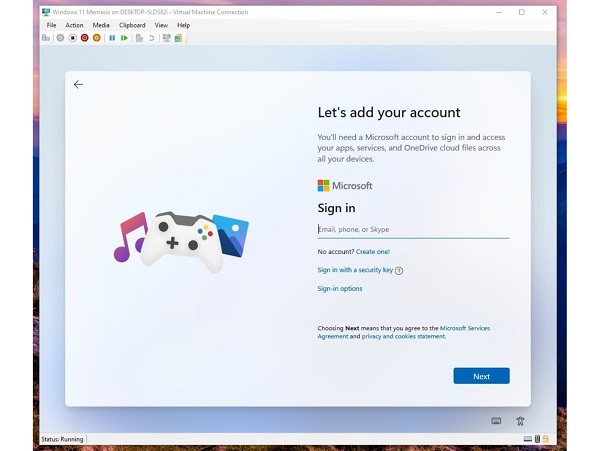Close the Virtual Machine Connection window
Viewport: 600px width, 451px height.
tap(545, 12)
